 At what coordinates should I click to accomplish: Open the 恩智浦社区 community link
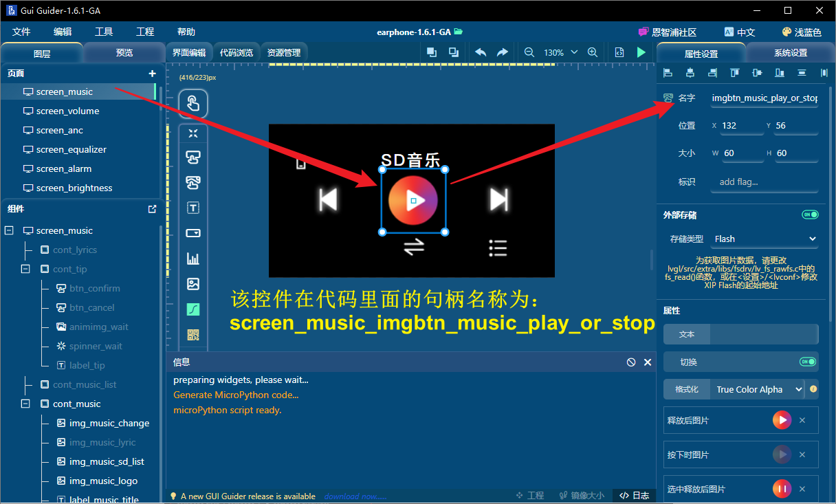coord(667,32)
